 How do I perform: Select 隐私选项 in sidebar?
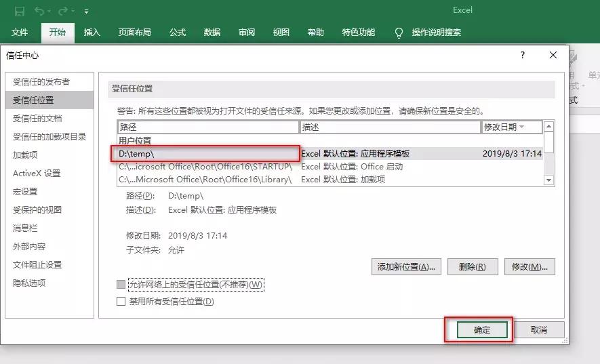[49, 283]
